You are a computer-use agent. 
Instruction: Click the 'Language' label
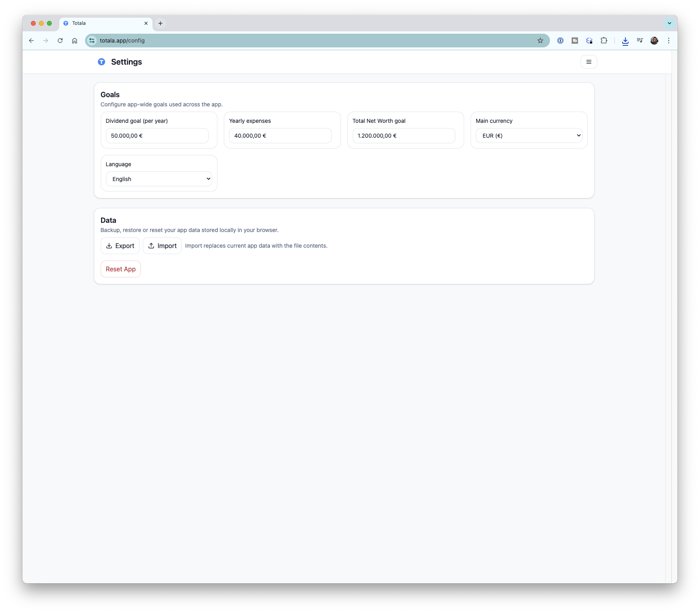click(x=118, y=164)
